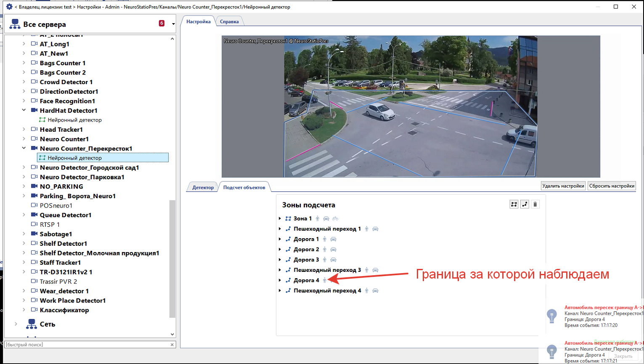644x364 pixels.
Task: Click the lightbulb icon of the first notification
Action: (551, 316)
